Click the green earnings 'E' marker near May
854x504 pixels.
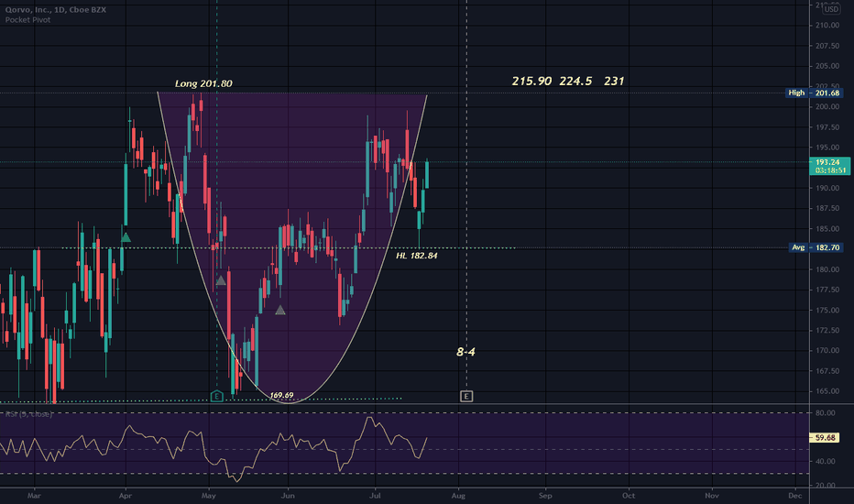point(216,396)
